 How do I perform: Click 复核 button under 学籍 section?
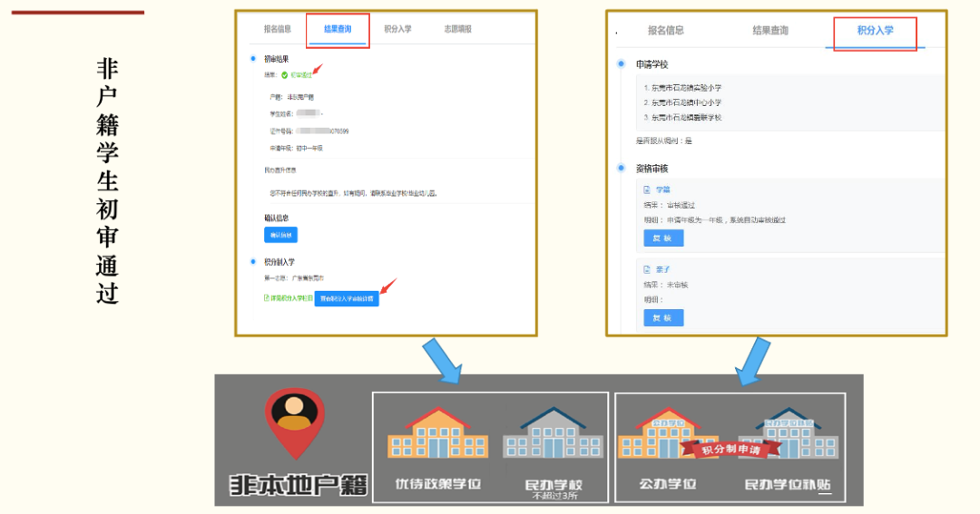coord(663,238)
